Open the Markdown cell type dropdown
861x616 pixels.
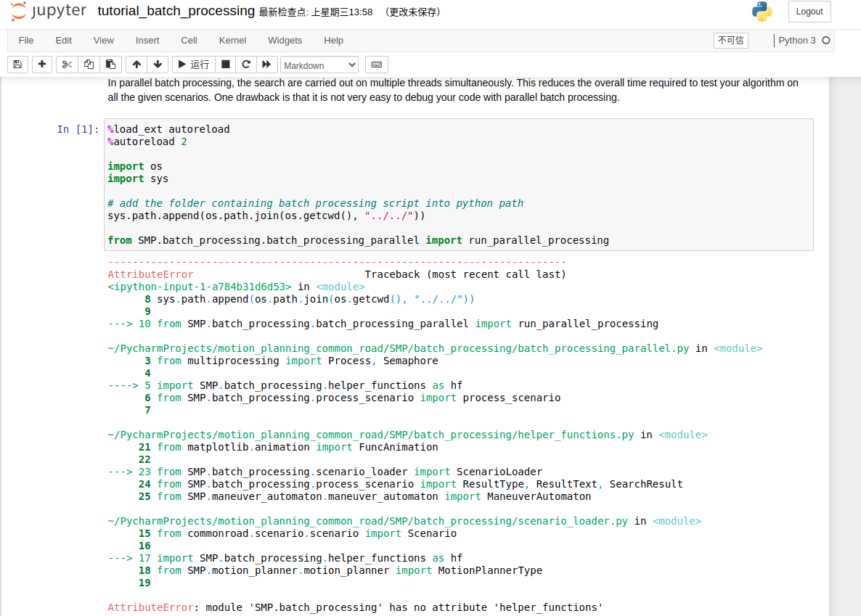coord(319,65)
